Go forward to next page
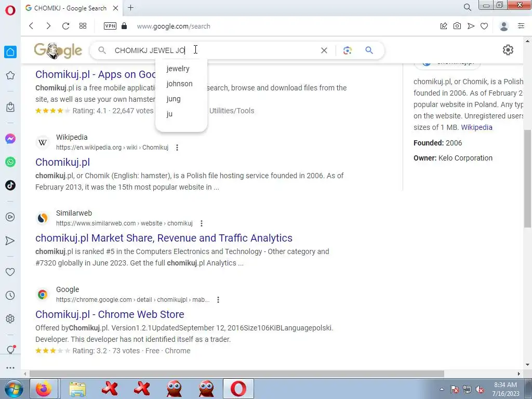Screen dimensions: 532x399 point(48,26)
